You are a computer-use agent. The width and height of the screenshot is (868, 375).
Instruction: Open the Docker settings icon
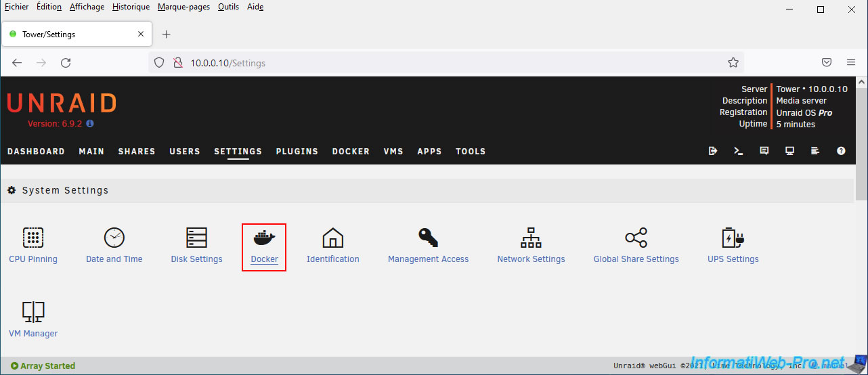pyautogui.click(x=264, y=238)
